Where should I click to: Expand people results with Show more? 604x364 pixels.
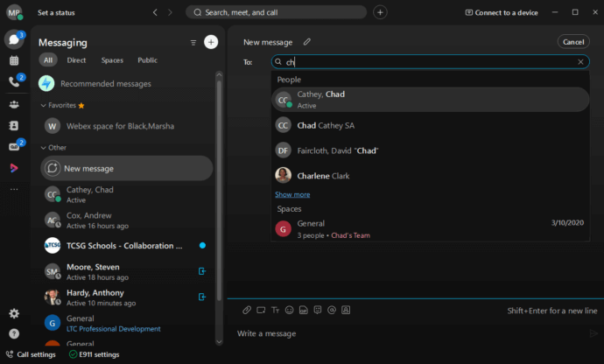pos(292,194)
